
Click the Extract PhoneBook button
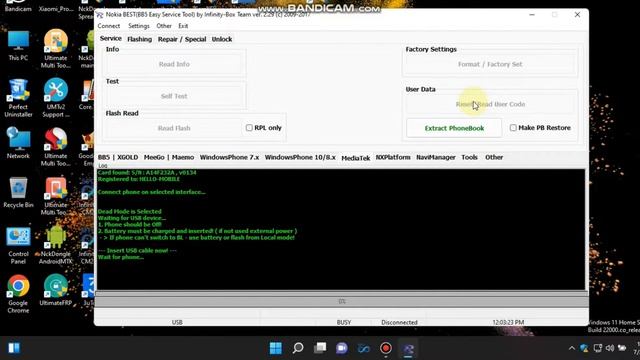(x=454, y=128)
